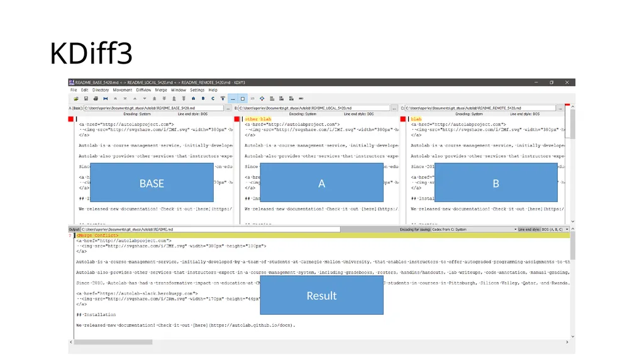Click the first gray up-arrow delta icon
Image resolution: width=644 pixels, height=362 pixels.
[116, 99]
